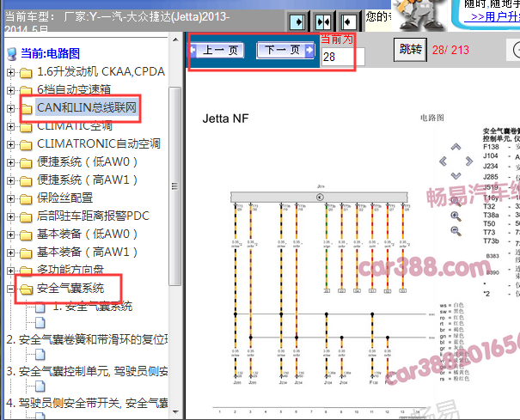Viewport: 520px width, 420px height.
Task: Pan the circuit diagram up with the up chevron
Action: point(456,147)
